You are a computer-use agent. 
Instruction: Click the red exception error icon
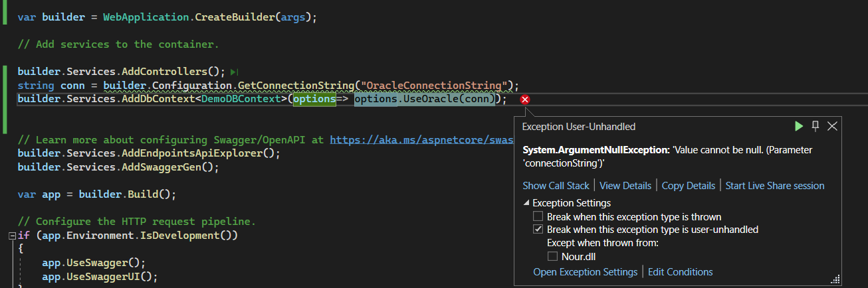tap(525, 100)
